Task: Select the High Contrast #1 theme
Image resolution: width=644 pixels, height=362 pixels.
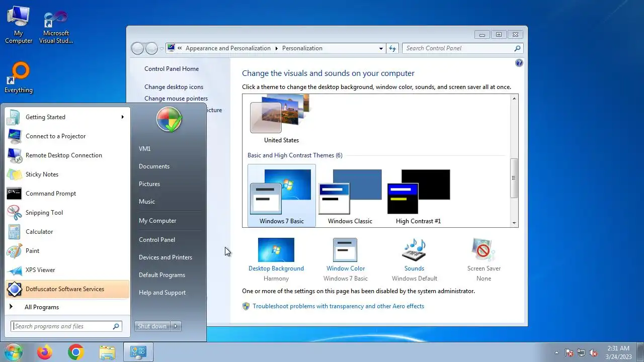Action: 419,196
